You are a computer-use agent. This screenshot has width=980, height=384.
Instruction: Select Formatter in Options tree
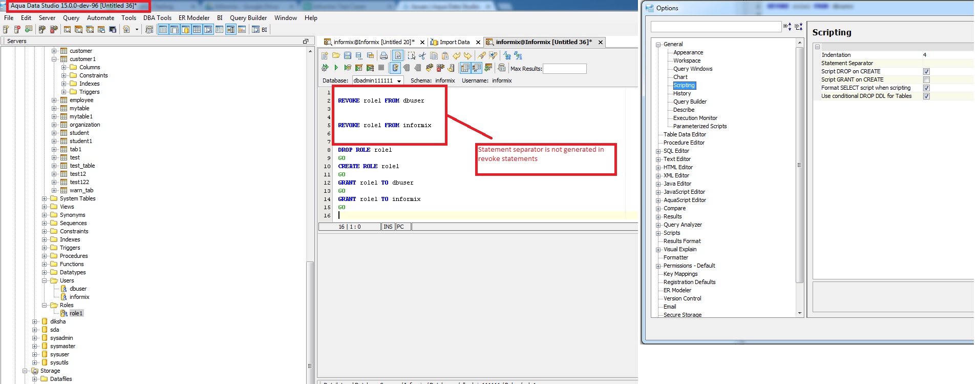pos(676,257)
